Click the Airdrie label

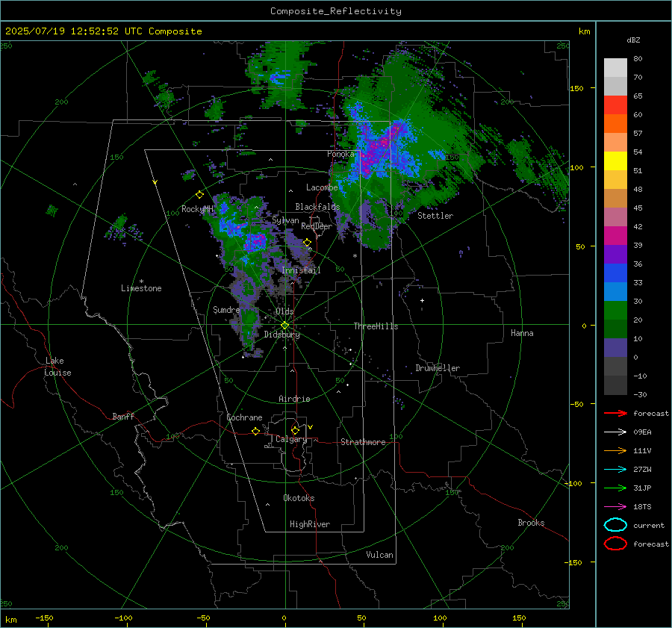[294, 399]
